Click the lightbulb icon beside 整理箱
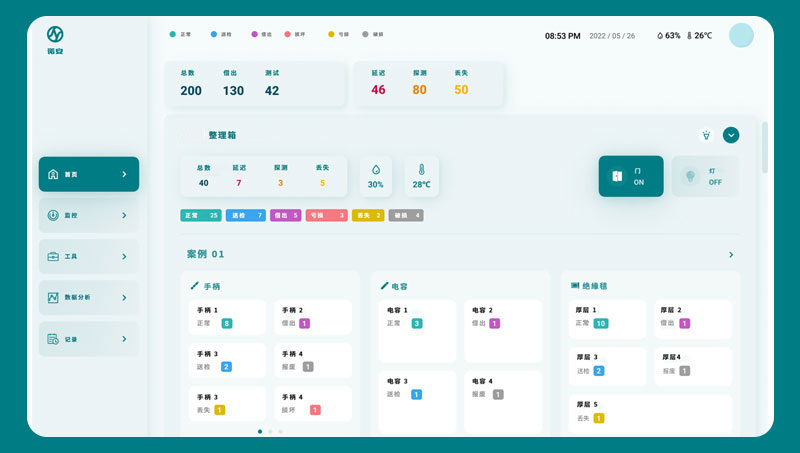800x453 pixels. pos(706,135)
